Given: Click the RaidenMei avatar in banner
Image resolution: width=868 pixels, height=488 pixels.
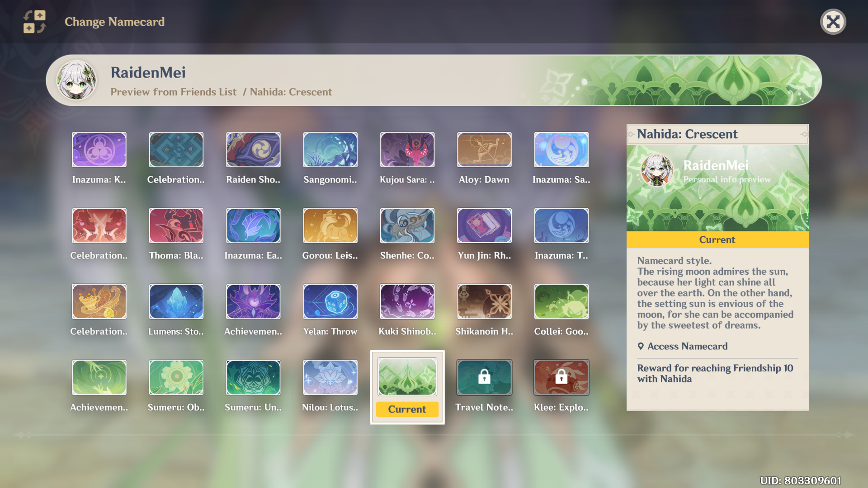Looking at the screenshot, I should 76,81.
